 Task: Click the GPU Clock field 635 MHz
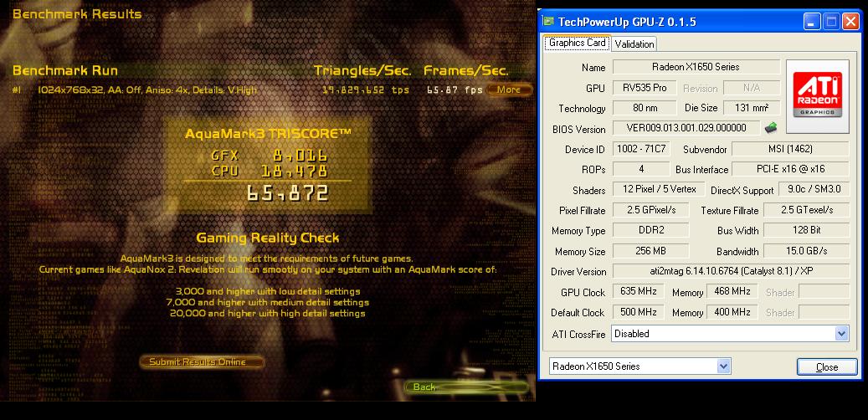click(639, 291)
